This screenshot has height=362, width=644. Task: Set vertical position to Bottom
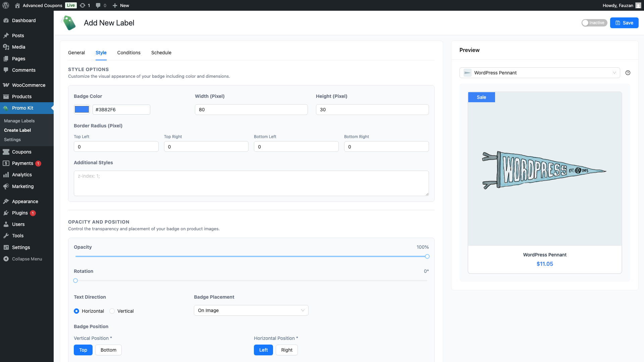(x=108, y=350)
